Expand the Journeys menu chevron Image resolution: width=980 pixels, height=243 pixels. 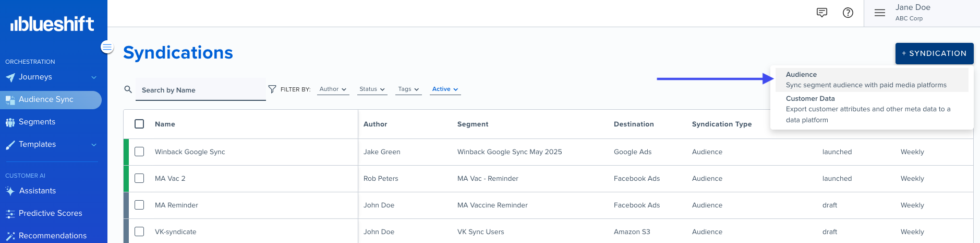pos(94,77)
